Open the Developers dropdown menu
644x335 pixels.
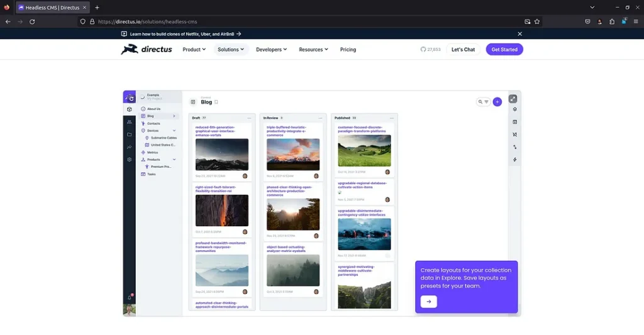tap(271, 50)
